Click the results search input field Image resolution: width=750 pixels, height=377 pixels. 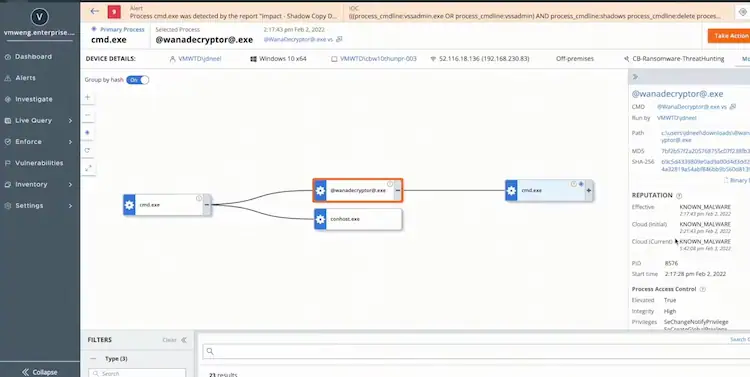(476, 351)
